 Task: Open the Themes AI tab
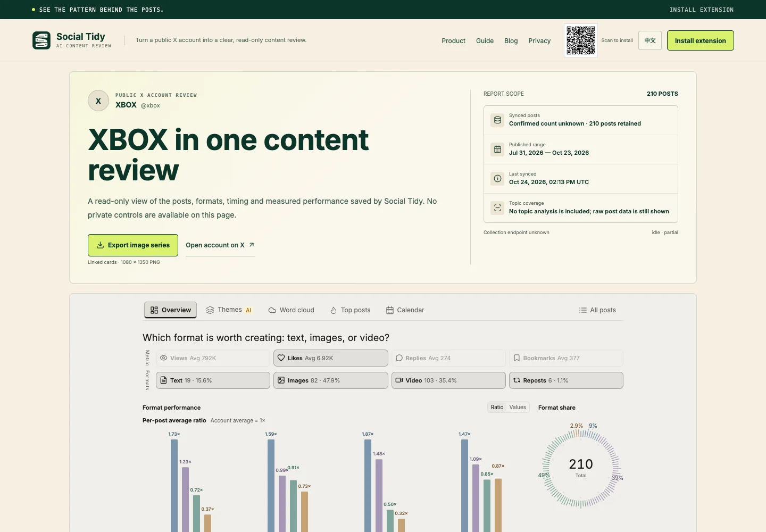point(229,310)
